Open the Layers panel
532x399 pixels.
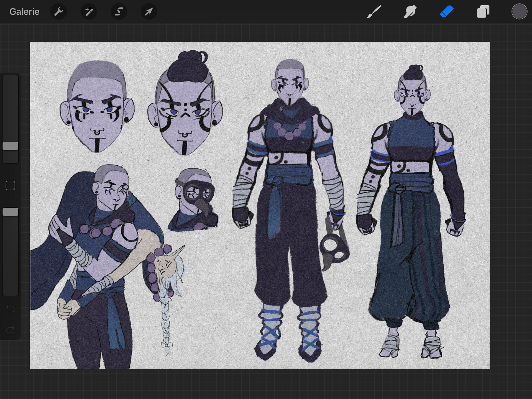click(483, 11)
